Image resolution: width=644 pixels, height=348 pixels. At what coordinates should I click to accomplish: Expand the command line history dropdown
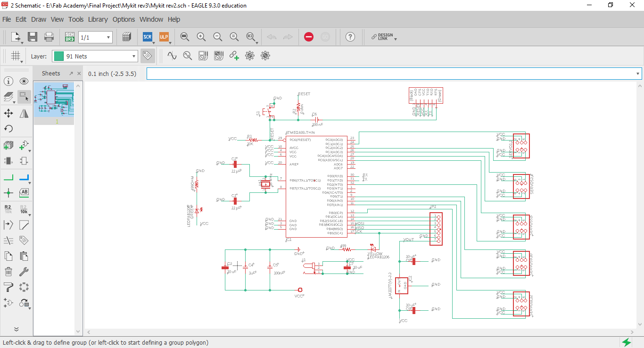(638, 74)
